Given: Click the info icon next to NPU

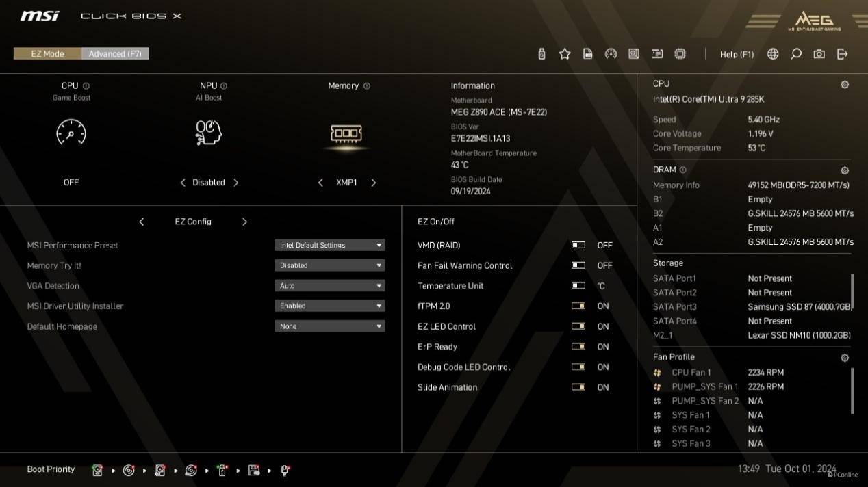Looking at the screenshot, I should [x=224, y=86].
